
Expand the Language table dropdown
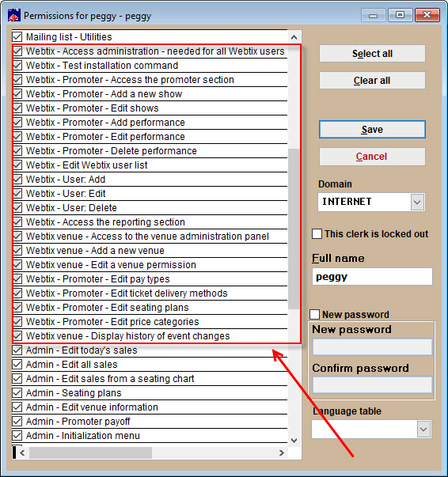tap(423, 430)
